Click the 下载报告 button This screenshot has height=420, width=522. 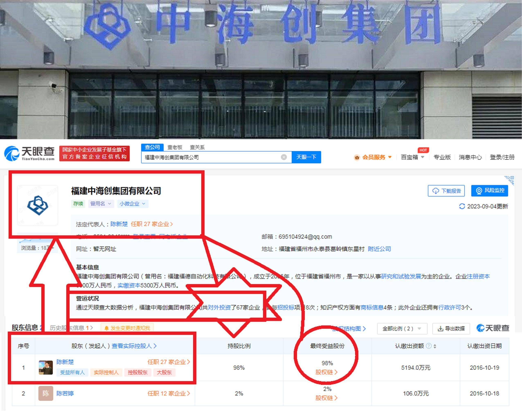(446, 191)
